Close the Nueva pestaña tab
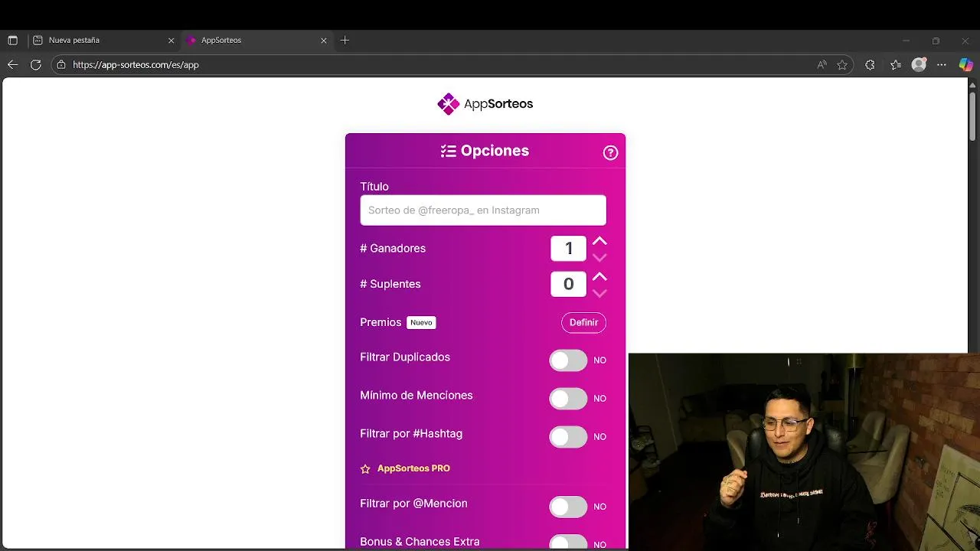Image resolution: width=980 pixels, height=551 pixels. click(x=171, y=41)
